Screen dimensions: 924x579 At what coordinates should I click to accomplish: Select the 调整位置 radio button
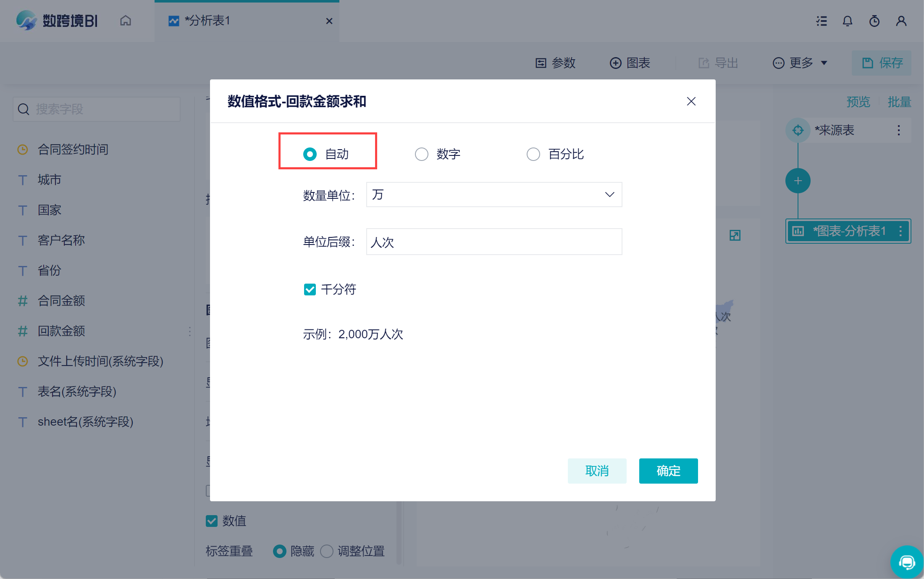tap(327, 551)
